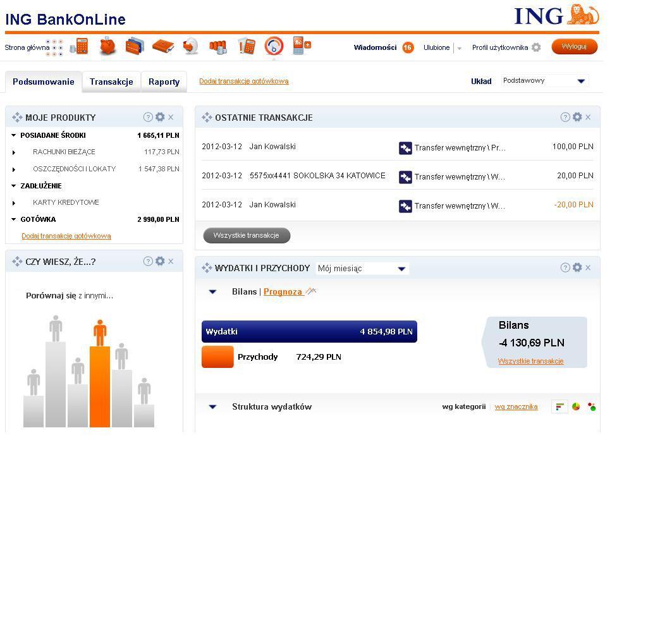
Task: Click the transfer icon in the -20,00 PLN row
Action: pos(405,207)
